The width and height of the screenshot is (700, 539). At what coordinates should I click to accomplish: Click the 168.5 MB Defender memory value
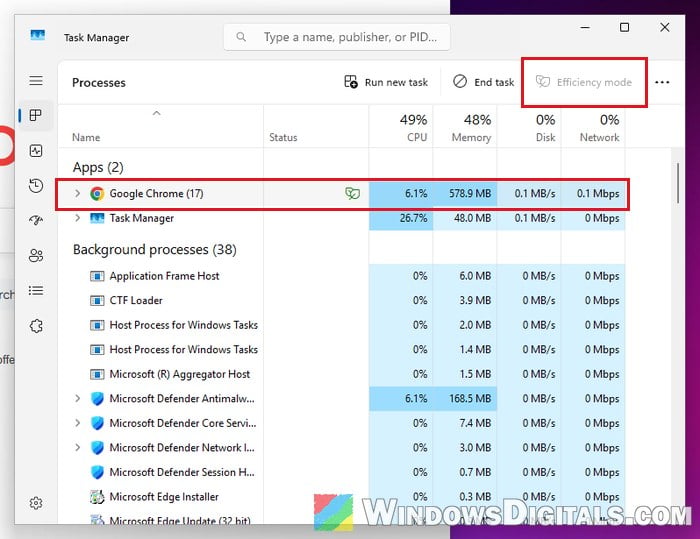pos(470,398)
